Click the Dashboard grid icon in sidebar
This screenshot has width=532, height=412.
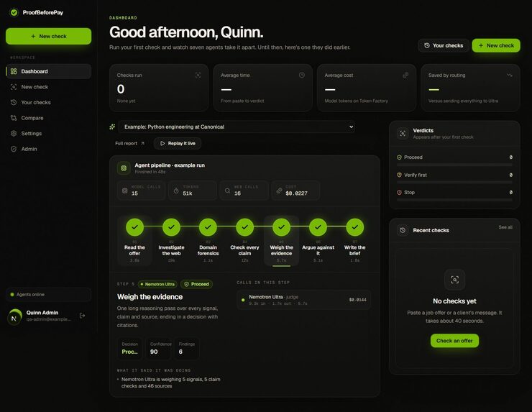(x=14, y=71)
